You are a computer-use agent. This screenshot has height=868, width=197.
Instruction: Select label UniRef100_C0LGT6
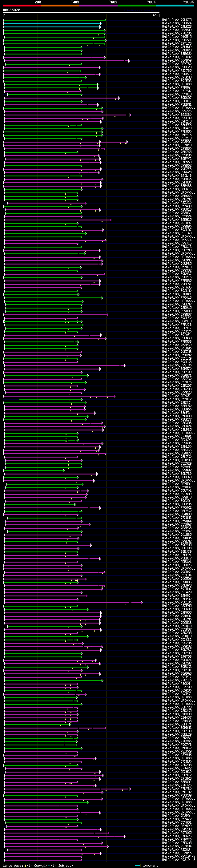177,189
